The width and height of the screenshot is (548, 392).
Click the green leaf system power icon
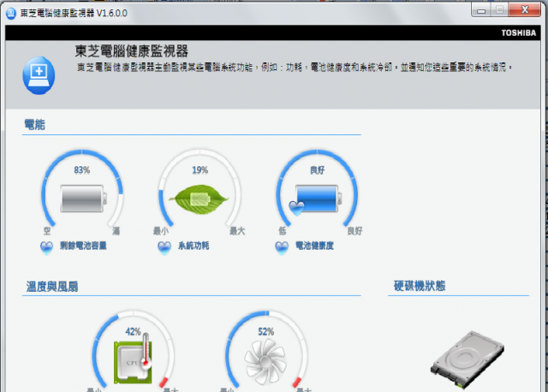199,199
